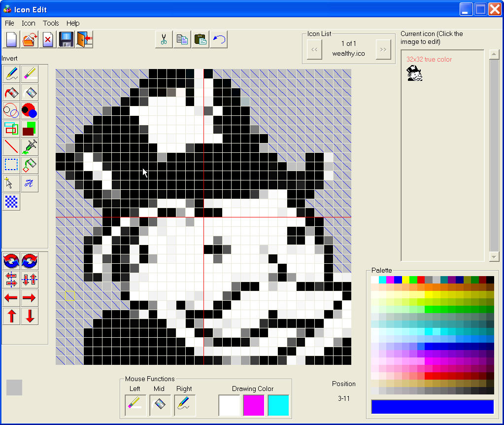Select the yellow pencil eraser tool
This screenshot has width=504, height=425.
30,73
